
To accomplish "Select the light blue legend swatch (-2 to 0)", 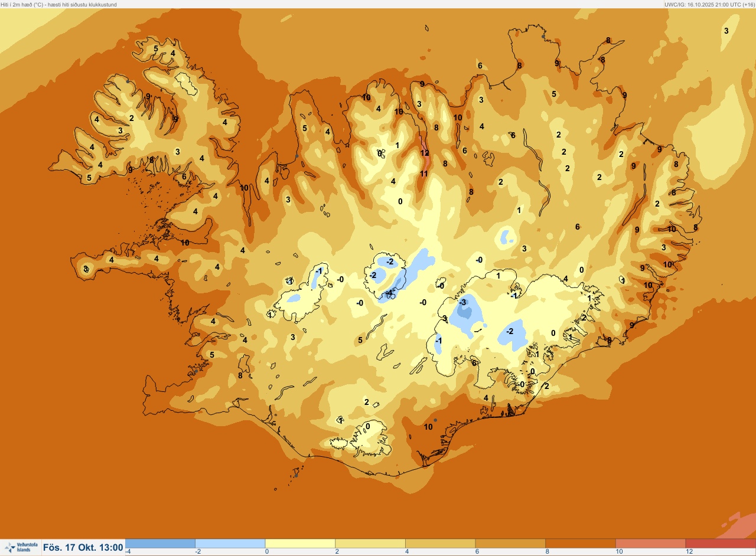I will [x=230, y=544].
